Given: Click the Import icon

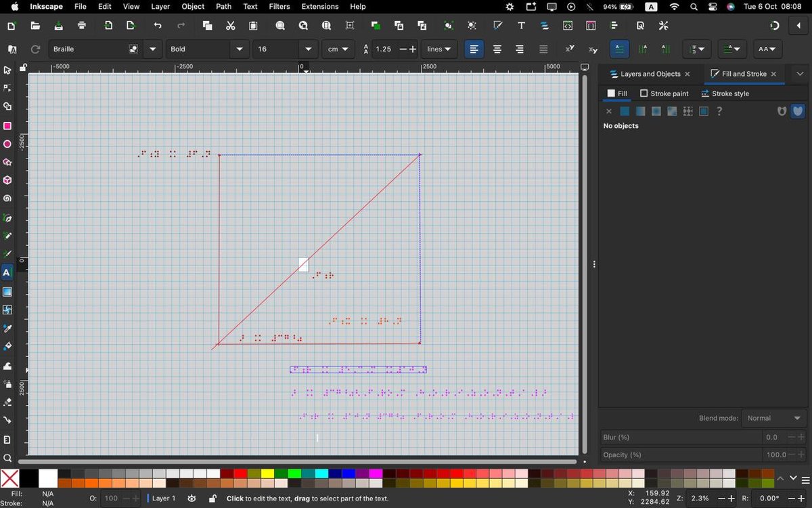Looking at the screenshot, I should (x=108, y=26).
